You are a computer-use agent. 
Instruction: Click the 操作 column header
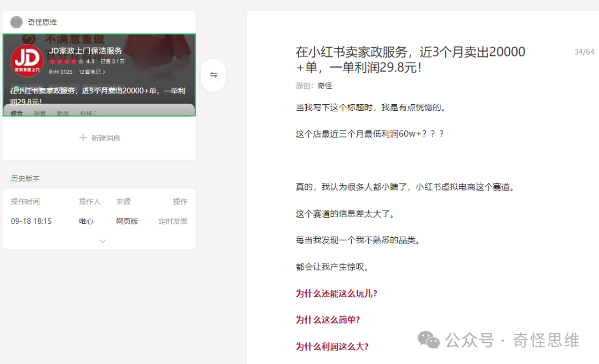[180, 202]
